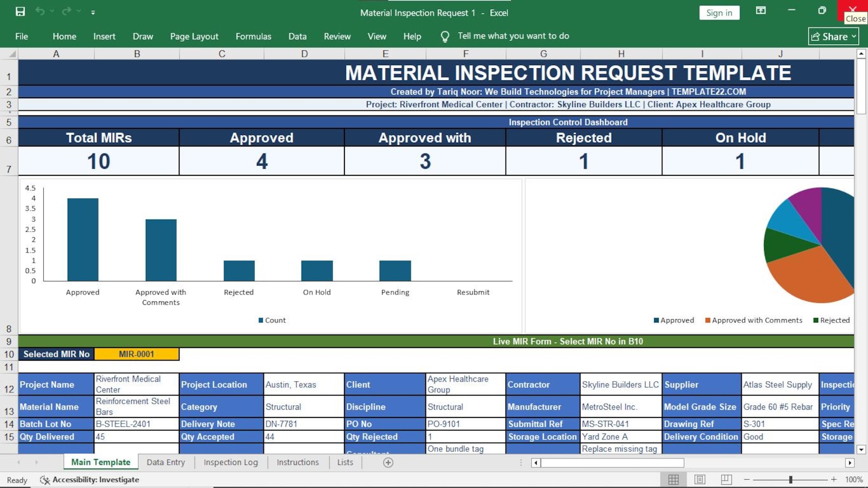Select column D header

[x=304, y=54]
